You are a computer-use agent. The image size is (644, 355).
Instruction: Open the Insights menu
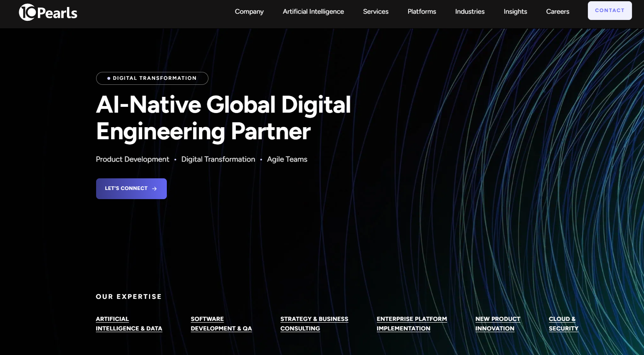pos(515,12)
